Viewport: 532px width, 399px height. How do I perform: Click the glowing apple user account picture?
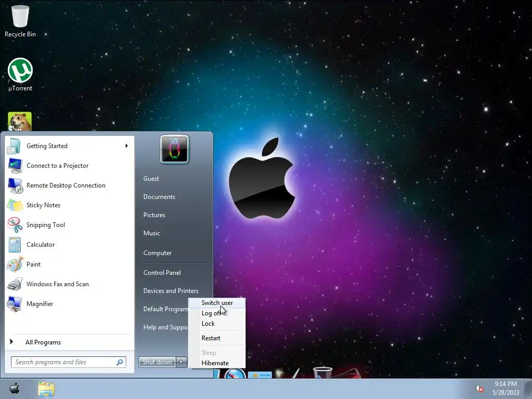[175, 149]
